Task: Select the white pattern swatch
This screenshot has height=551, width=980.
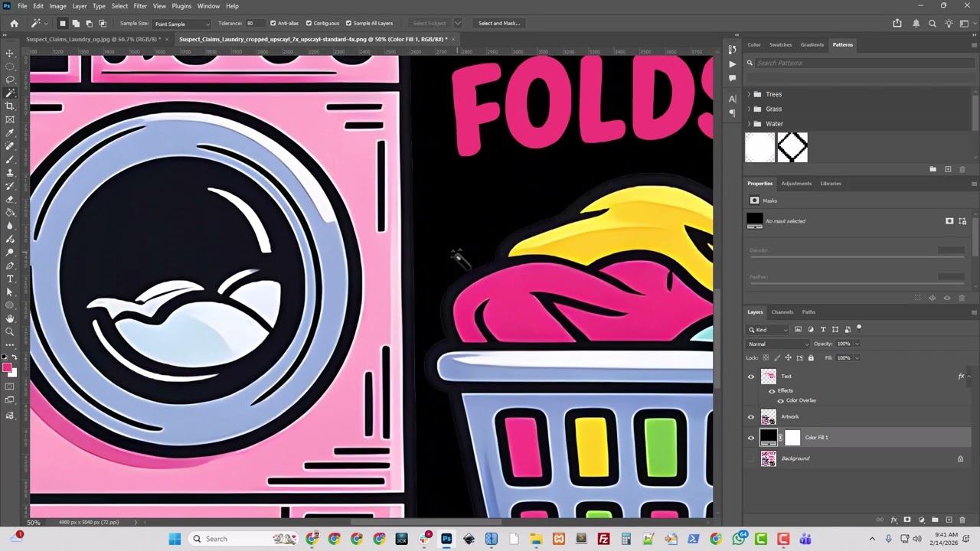Action: [760, 147]
